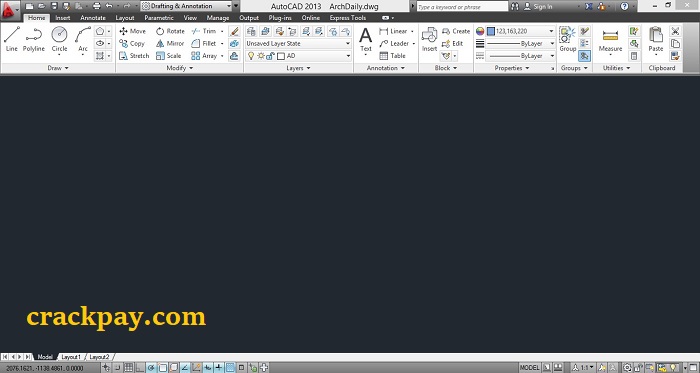Open the Parametric ribbon tab
The width and height of the screenshot is (700, 373).
(159, 18)
